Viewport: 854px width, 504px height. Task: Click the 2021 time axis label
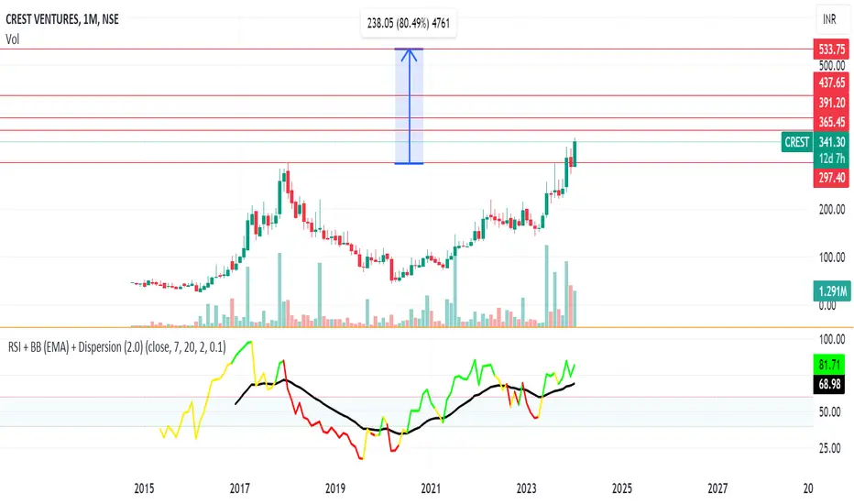(x=431, y=488)
